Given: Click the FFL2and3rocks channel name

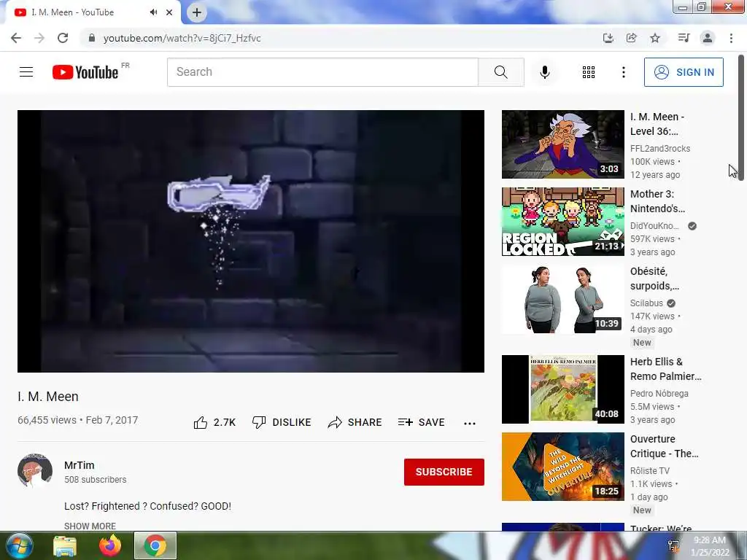Looking at the screenshot, I should 659,149.
